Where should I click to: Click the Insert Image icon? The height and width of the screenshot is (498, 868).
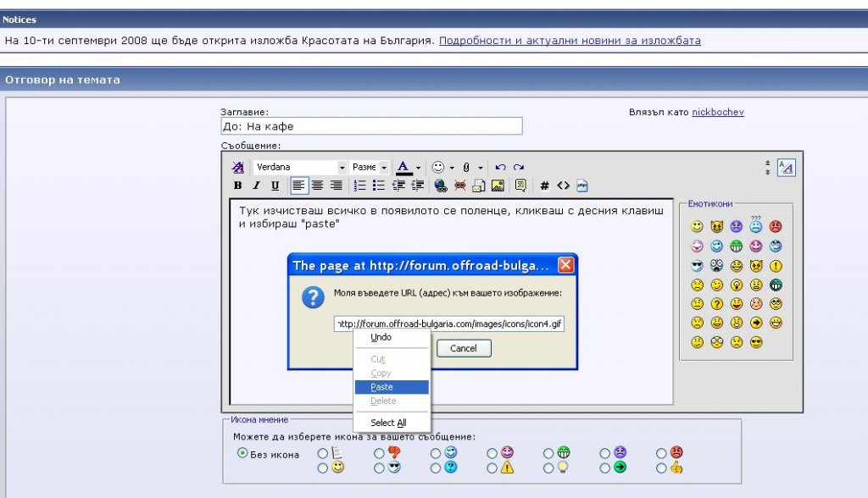click(x=498, y=186)
